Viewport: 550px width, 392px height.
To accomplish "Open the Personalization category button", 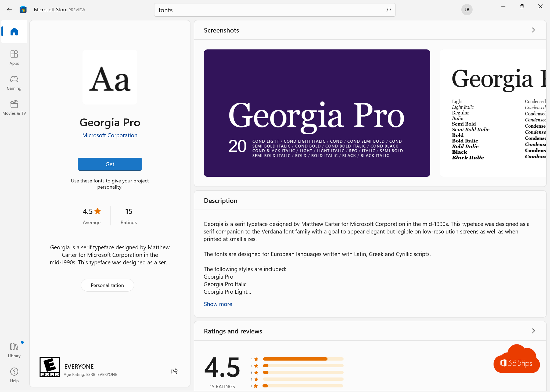I will 107,285.
